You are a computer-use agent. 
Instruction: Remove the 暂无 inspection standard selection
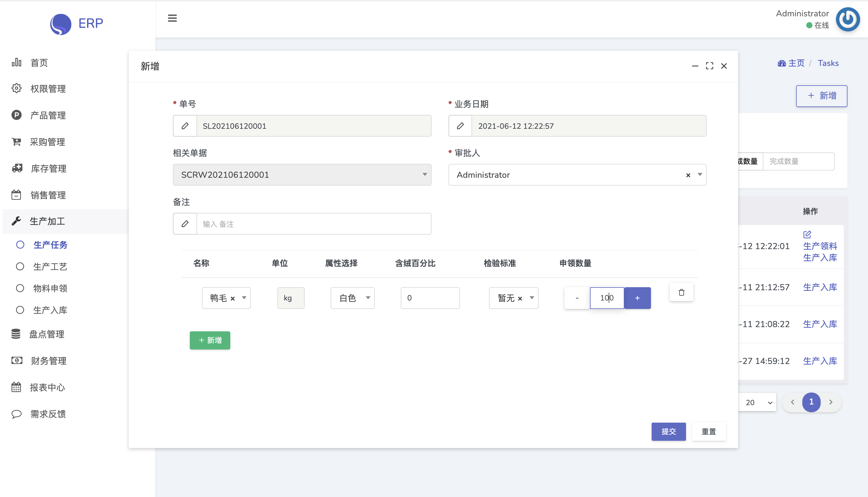point(520,298)
